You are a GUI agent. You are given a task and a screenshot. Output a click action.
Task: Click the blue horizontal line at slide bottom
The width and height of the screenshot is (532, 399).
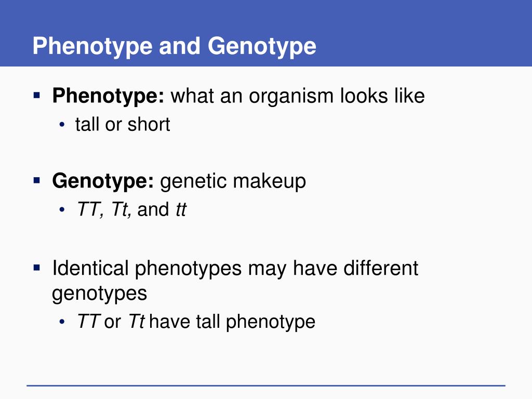tap(266, 385)
